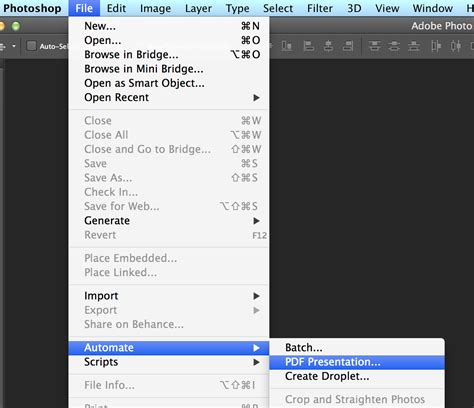Toggle the Auto-Select checkbox

click(31, 46)
